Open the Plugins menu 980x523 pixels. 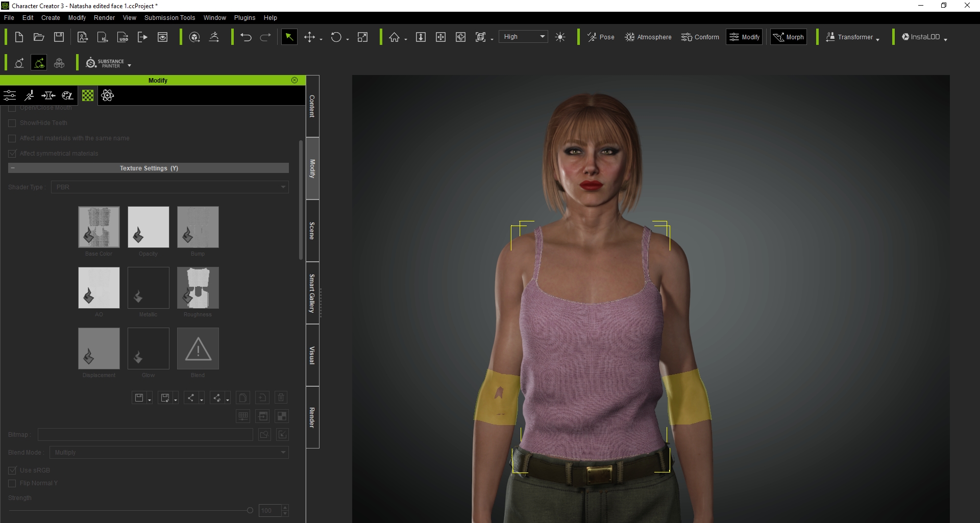(x=244, y=17)
